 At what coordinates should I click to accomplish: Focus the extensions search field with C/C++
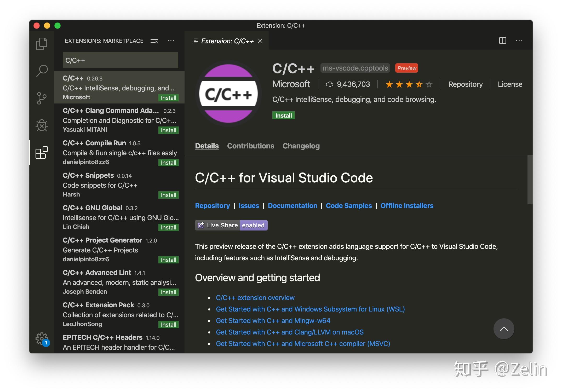(120, 60)
